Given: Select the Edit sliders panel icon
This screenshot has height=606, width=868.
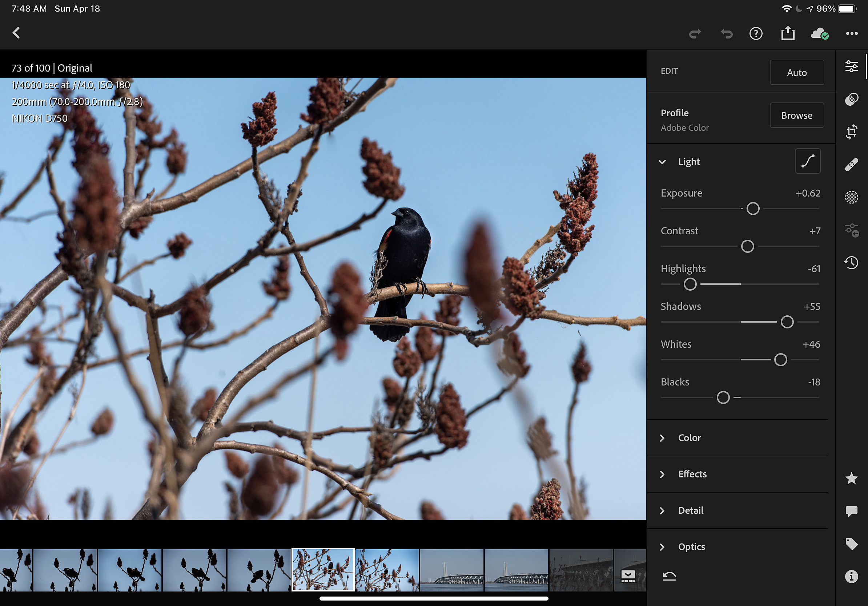Looking at the screenshot, I should (x=851, y=66).
